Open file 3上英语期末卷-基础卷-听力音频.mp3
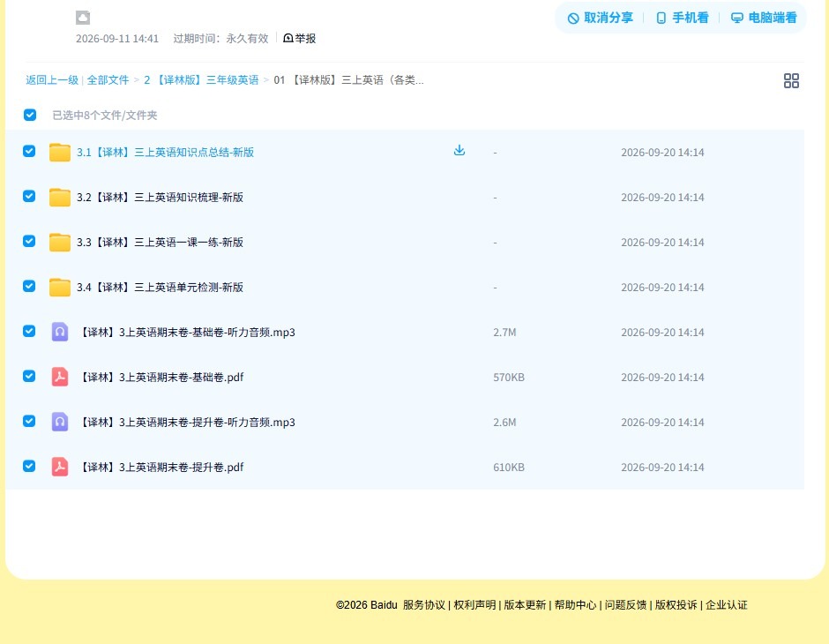This screenshot has width=829, height=644. (186, 332)
